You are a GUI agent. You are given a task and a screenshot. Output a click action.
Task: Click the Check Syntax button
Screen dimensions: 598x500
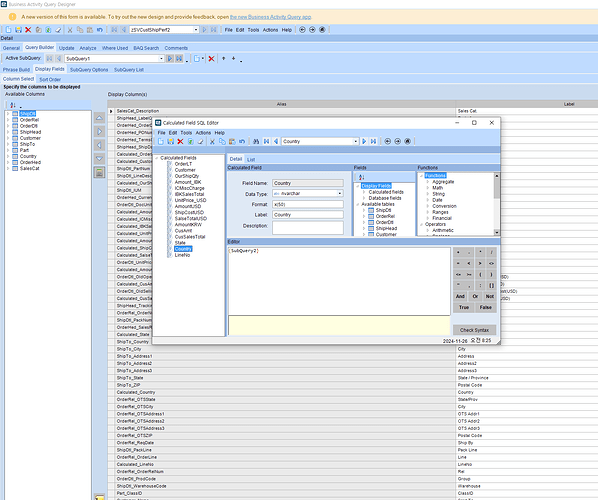[x=474, y=330]
